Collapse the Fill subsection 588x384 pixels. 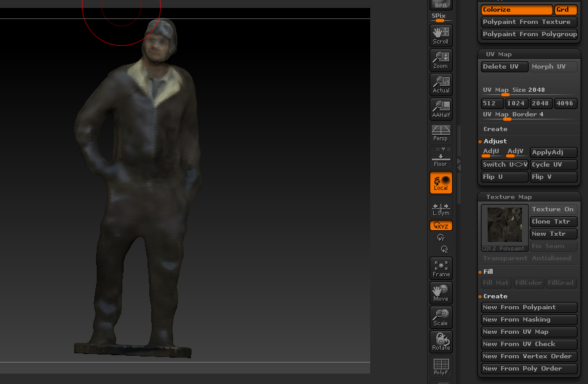click(488, 271)
